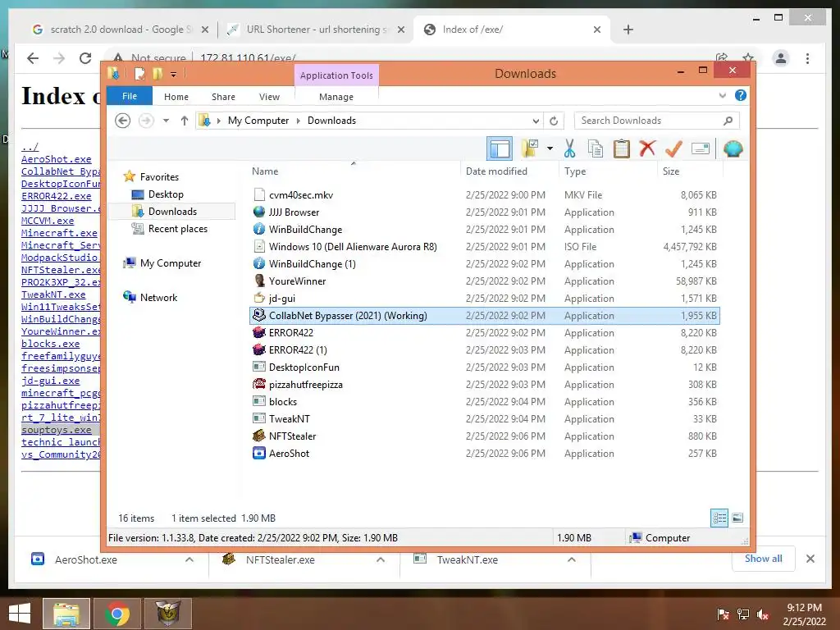Click the red X Delete toolbar icon
Viewport: 840px width, 630px height.
[648, 148]
